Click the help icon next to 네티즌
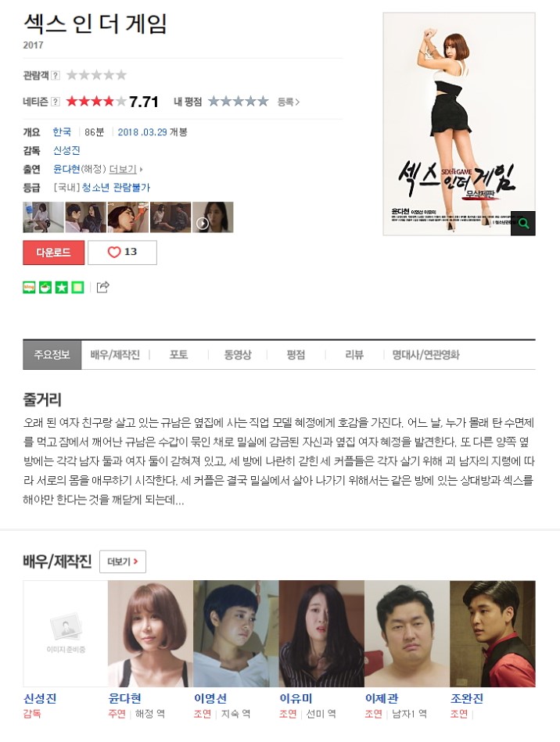560x742 pixels. (x=56, y=102)
